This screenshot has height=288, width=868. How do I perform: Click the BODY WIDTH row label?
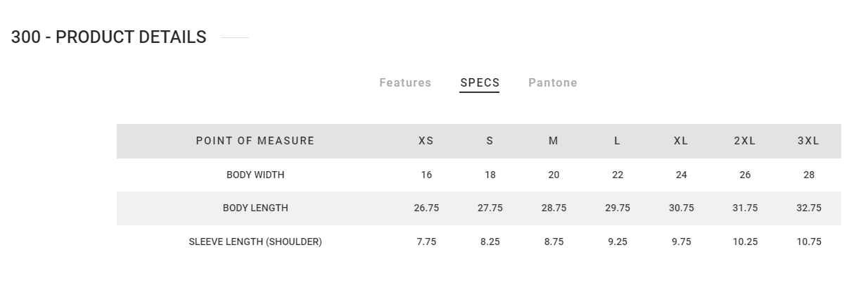(x=255, y=175)
